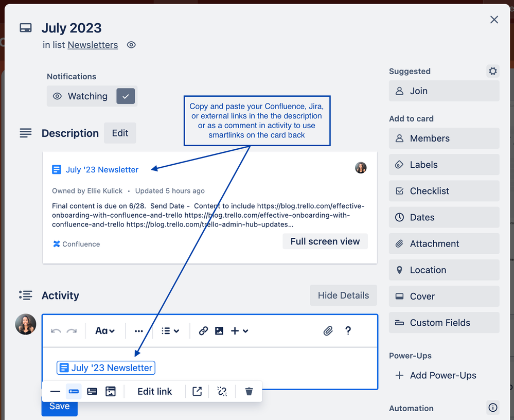Open the Newsletters list link
This screenshot has height=420, width=514.
[93, 45]
